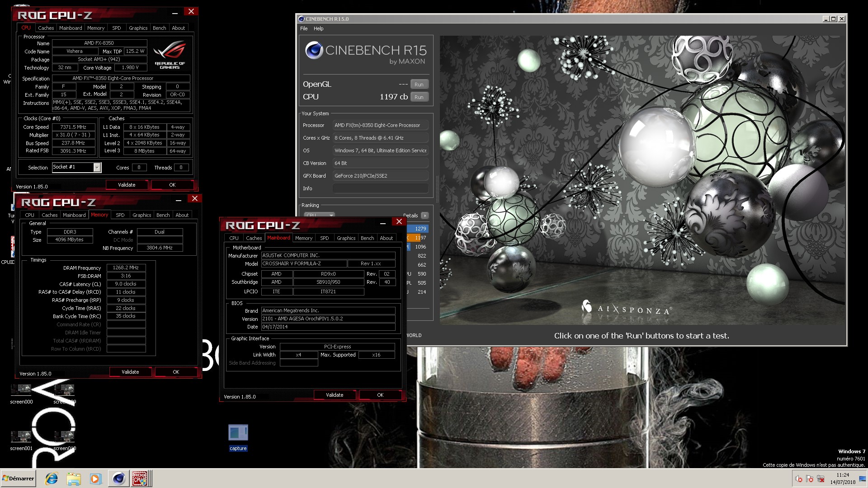Open Caches tab in Memory CPU-Z window

tap(49, 215)
